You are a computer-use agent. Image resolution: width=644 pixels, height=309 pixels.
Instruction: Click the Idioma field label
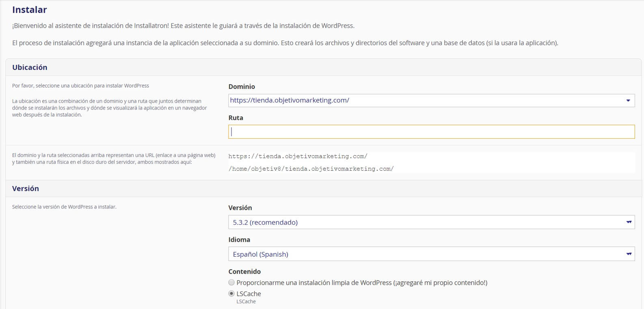tap(239, 240)
